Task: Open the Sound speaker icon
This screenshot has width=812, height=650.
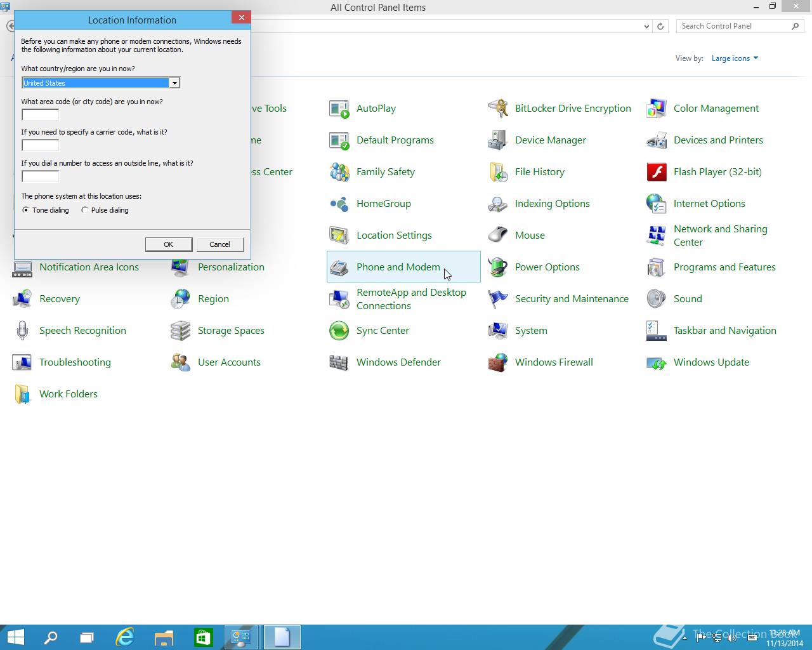Action: pos(657,299)
